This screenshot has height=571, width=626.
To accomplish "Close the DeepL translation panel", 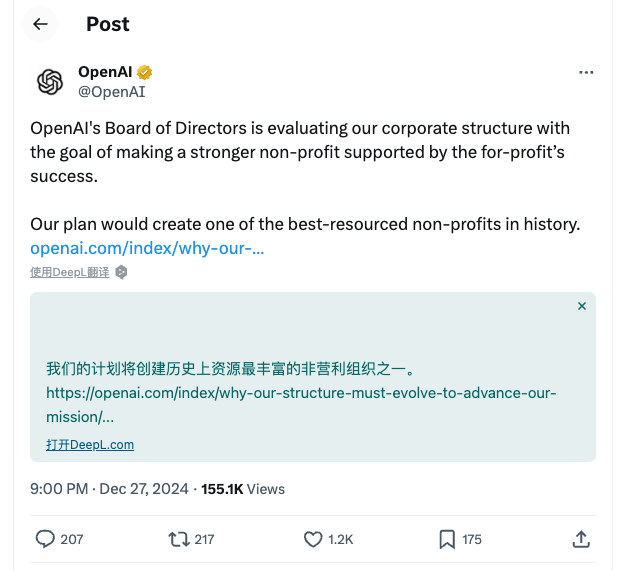I will [x=582, y=306].
